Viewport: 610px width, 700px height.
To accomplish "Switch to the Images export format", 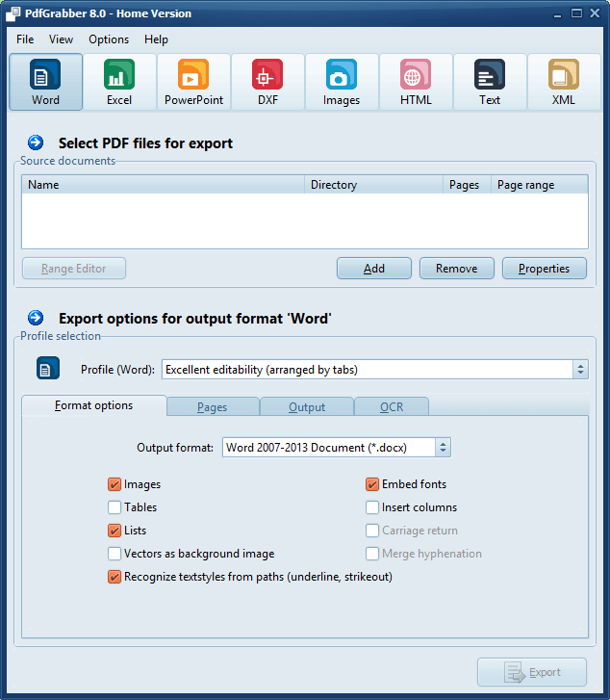I will [342, 82].
